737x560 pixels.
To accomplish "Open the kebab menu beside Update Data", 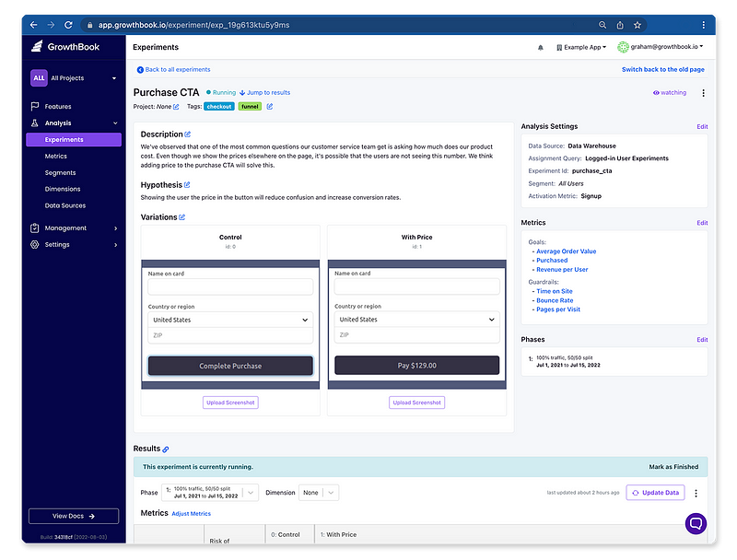I will tap(696, 493).
